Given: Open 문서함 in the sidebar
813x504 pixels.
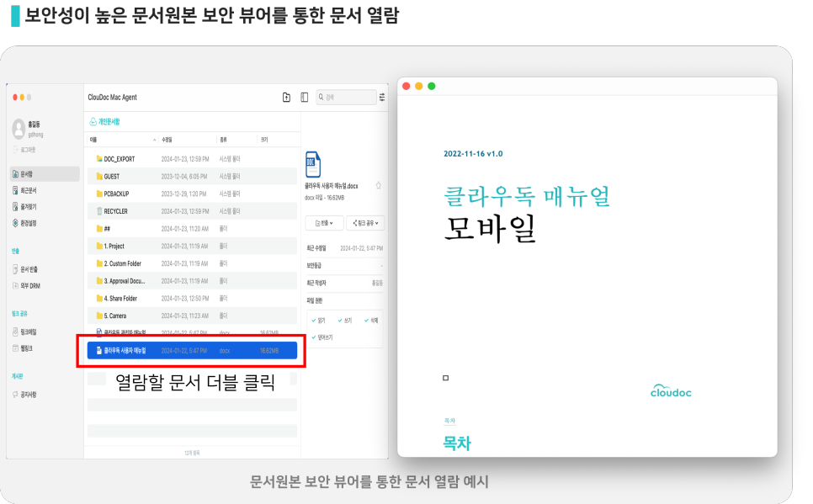Looking at the screenshot, I should [x=45, y=173].
